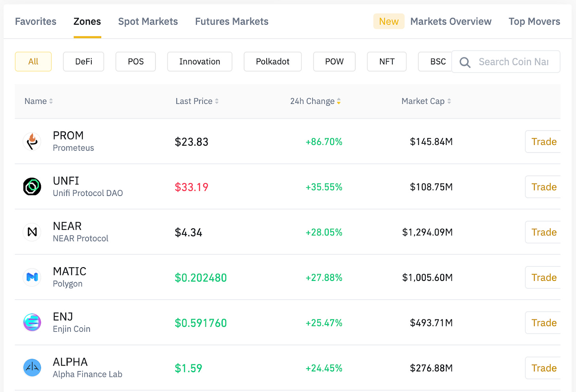Click the $276.88M market cap
The image size is (576, 392).
click(x=431, y=368)
